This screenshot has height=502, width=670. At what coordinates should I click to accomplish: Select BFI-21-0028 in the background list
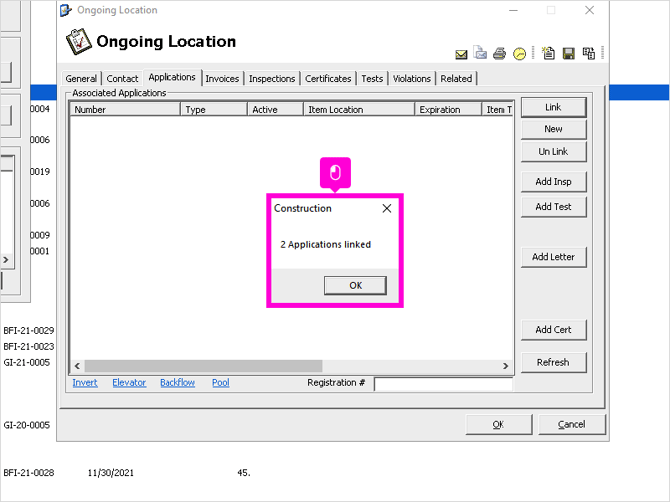tap(29, 473)
